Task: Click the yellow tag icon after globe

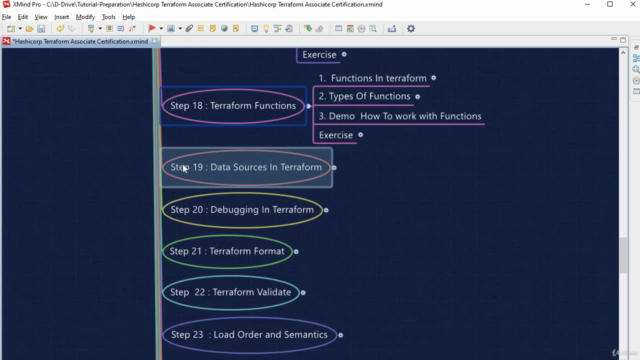Action: point(236,29)
